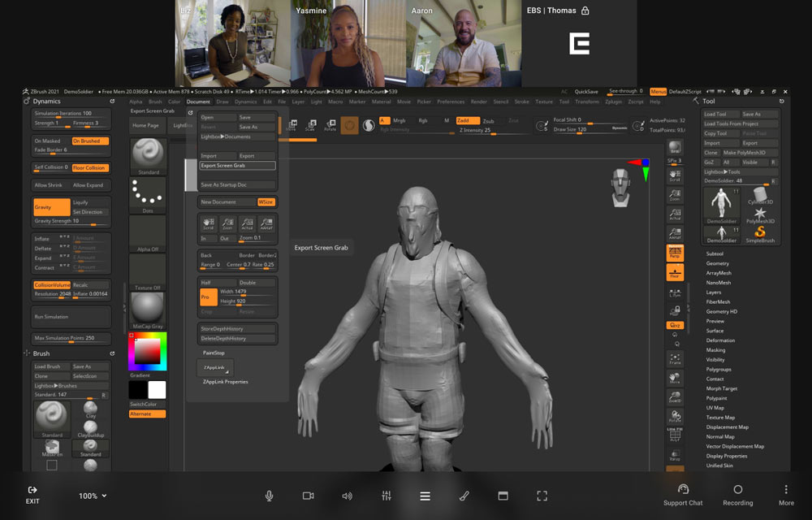The height and width of the screenshot is (520, 812).
Task: Select the PolyMesh3D star tool
Action: pos(761,213)
